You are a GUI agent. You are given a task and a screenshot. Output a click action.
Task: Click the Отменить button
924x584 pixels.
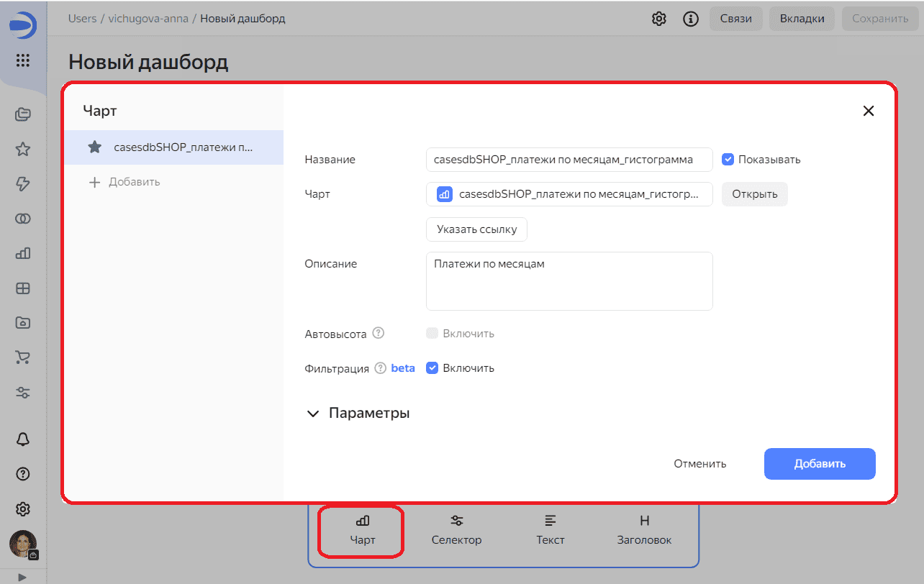(700, 464)
